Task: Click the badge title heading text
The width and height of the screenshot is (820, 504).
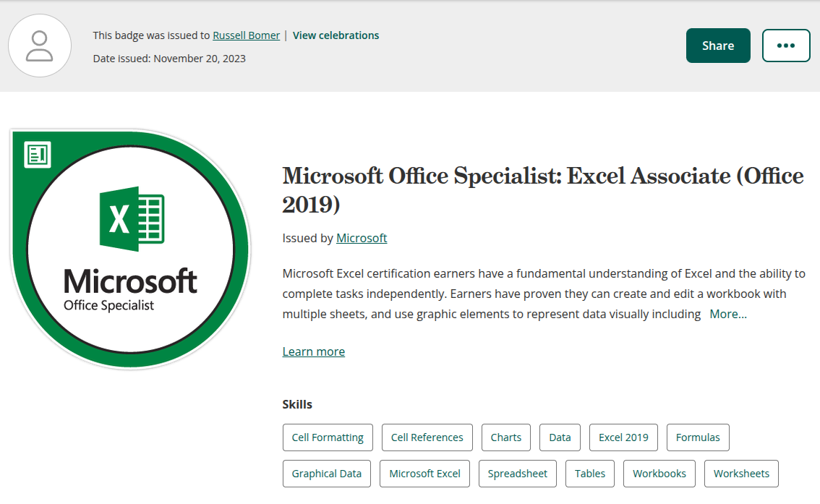Action: pyautogui.click(x=543, y=189)
